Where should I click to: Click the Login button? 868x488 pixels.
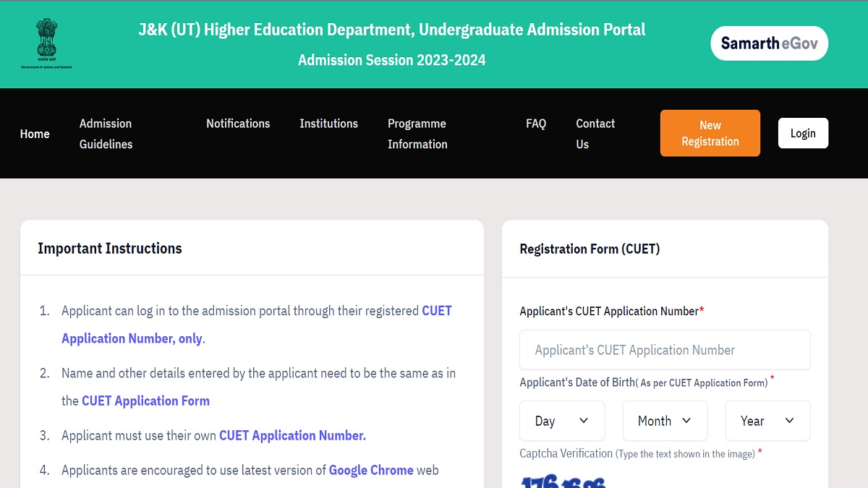pyautogui.click(x=803, y=133)
